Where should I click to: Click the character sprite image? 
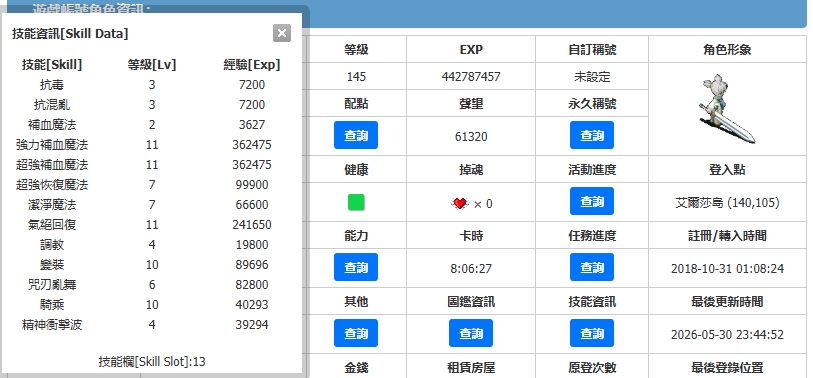click(726, 108)
